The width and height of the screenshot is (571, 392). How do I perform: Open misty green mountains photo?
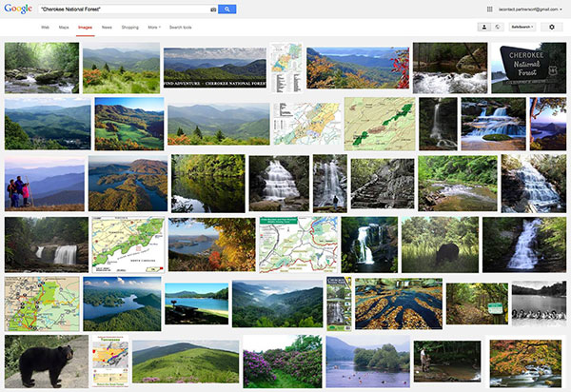click(278, 304)
